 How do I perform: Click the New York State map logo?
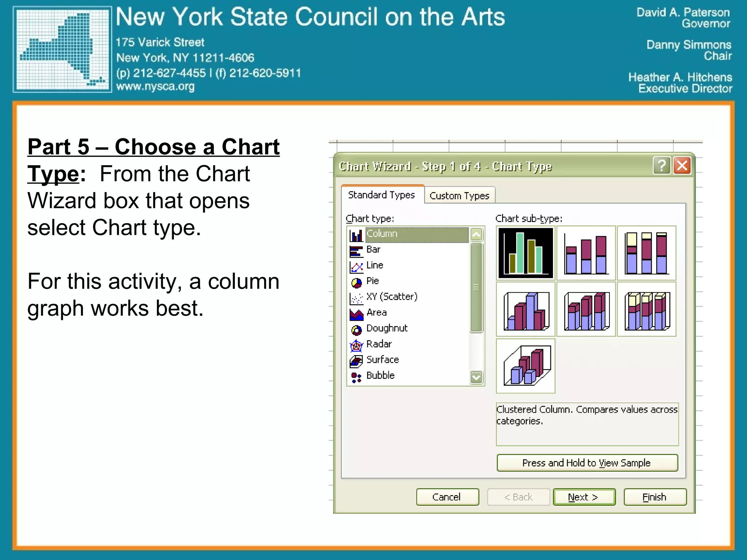click(62, 49)
